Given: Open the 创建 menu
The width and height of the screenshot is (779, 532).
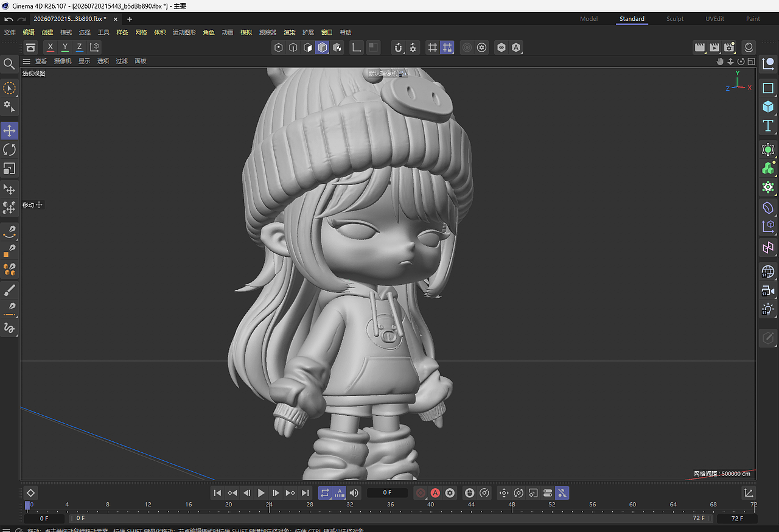Looking at the screenshot, I should [x=47, y=32].
